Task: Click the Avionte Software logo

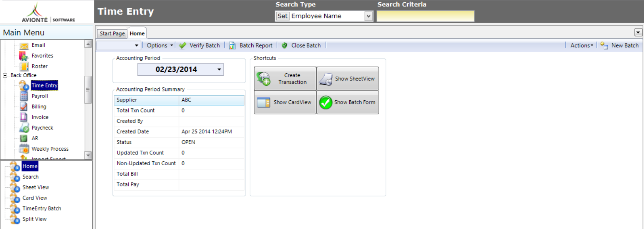Action: (x=48, y=12)
